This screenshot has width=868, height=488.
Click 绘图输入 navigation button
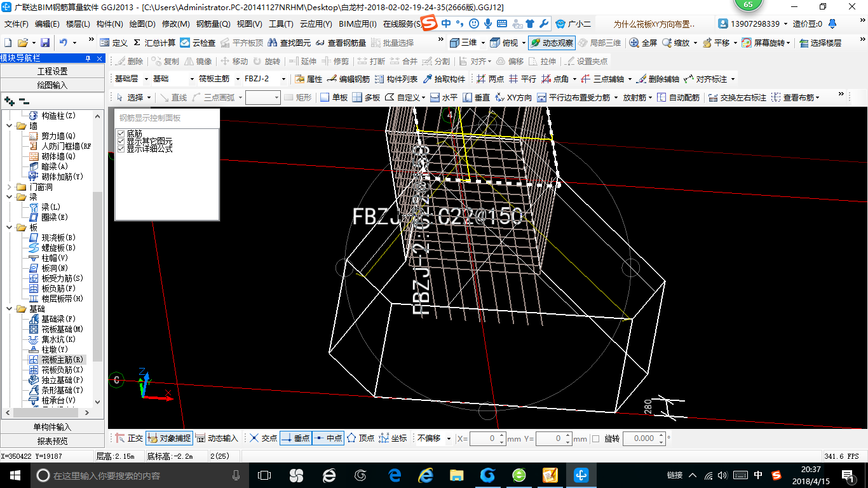click(x=52, y=85)
